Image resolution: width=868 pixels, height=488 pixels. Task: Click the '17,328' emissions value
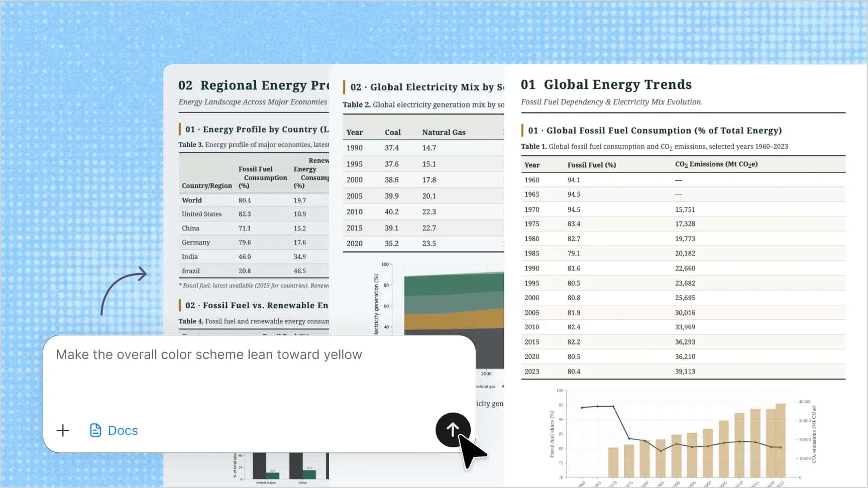[x=685, y=224]
